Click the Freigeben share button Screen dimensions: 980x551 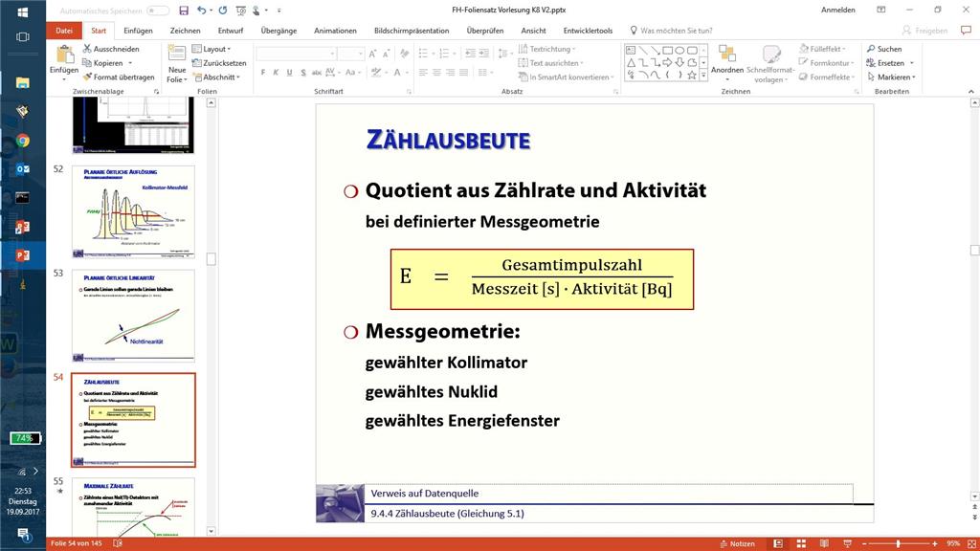tap(925, 30)
